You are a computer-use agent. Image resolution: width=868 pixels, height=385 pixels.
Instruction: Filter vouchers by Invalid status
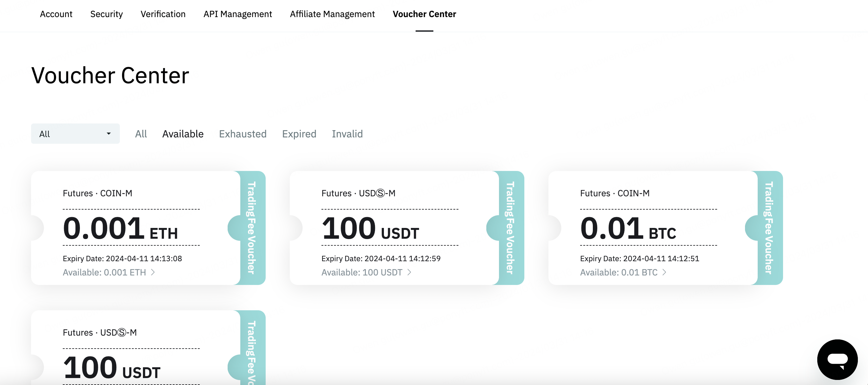[347, 134]
